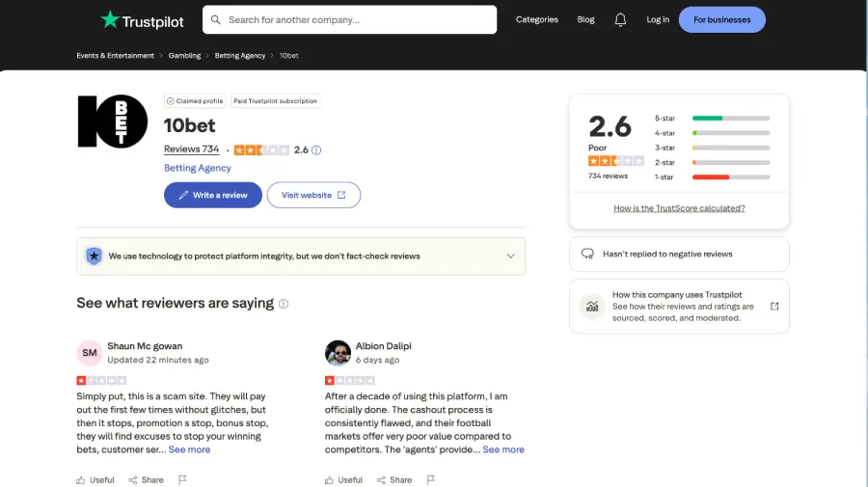Viewport: 868px width, 487px height.
Task: Go to Events & Entertainment breadcrumb
Action: coord(115,55)
